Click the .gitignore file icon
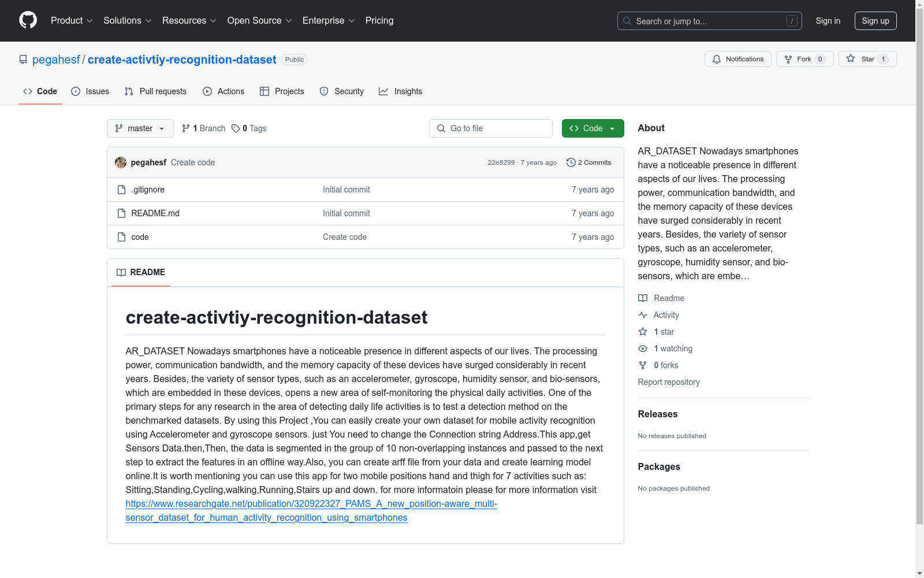The image size is (924, 578). pos(121,190)
